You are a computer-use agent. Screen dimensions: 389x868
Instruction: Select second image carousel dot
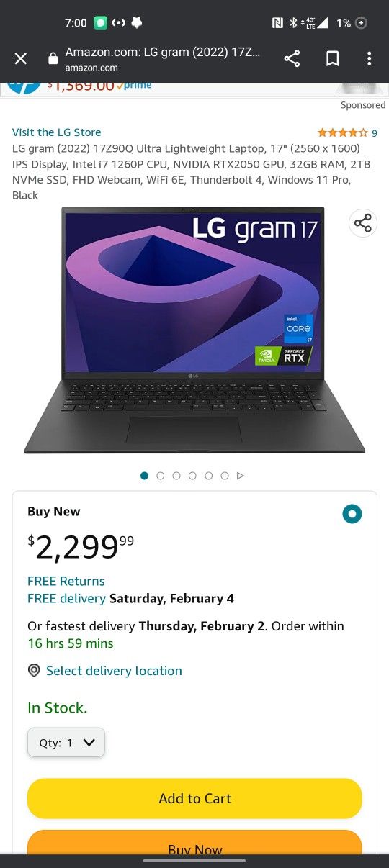161,476
